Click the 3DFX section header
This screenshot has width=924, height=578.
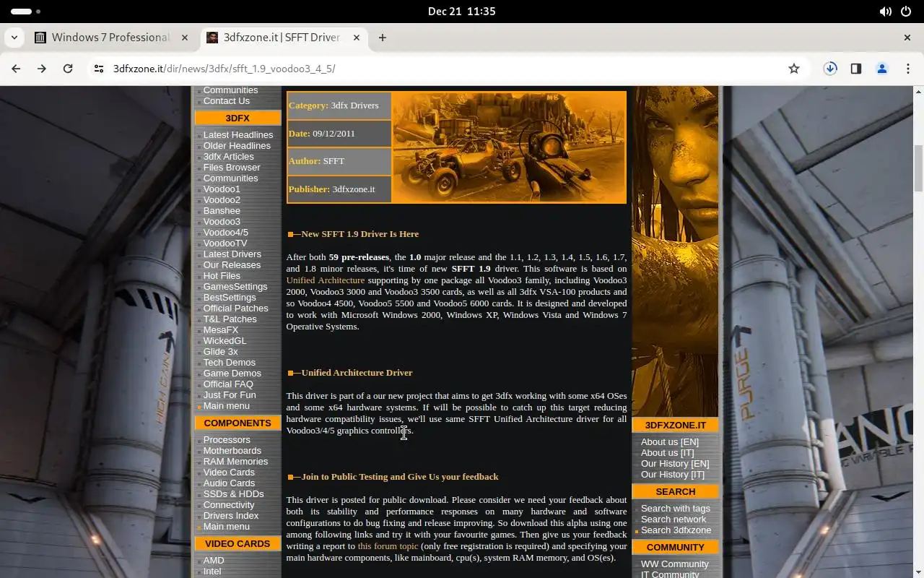[x=237, y=118]
